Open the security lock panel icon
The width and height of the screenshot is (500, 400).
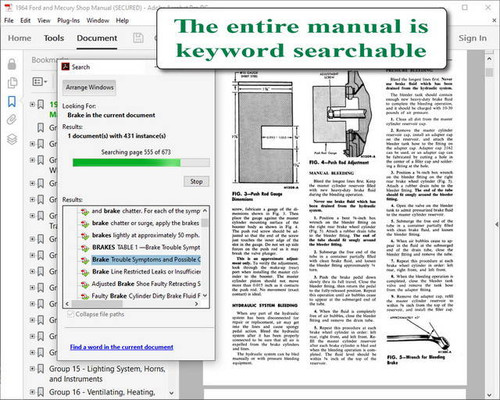12,64
